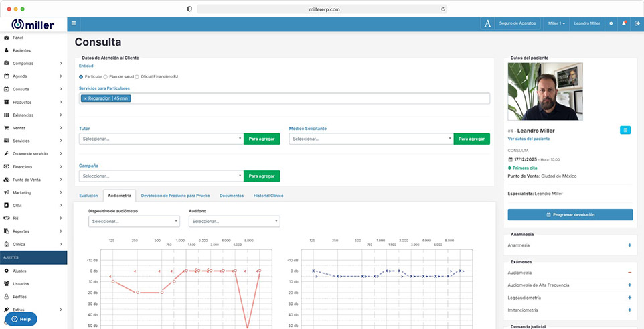Switch to the Historial Clínico tab
This screenshot has height=329, width=644.
tap(268, 196)
